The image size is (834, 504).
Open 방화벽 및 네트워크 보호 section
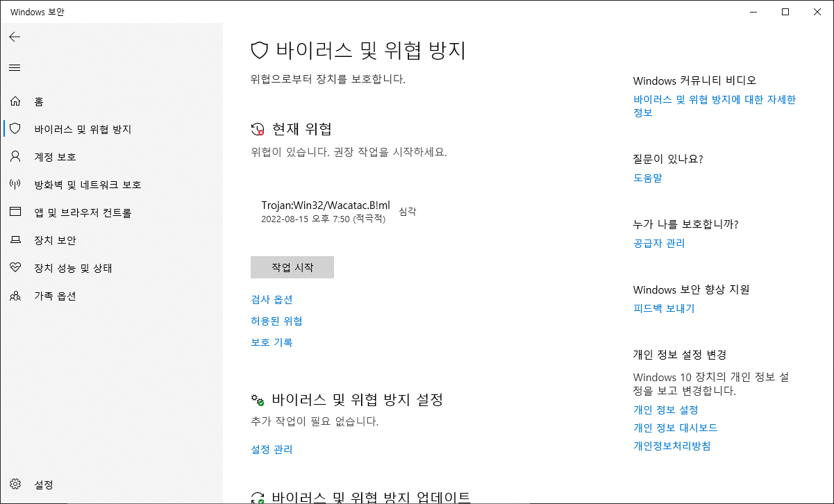click(x=111, y=185)
